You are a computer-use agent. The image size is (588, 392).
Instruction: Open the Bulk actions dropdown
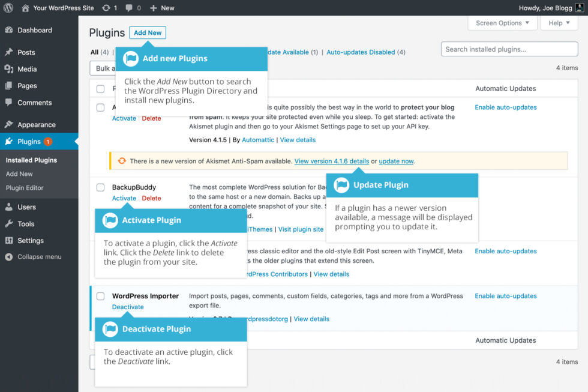click(x=103, y=68)
